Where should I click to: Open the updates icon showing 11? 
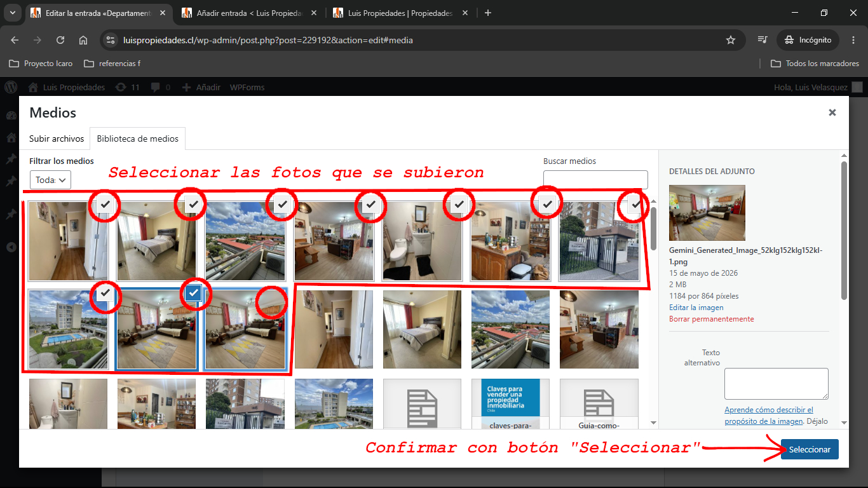click(127, 87)
